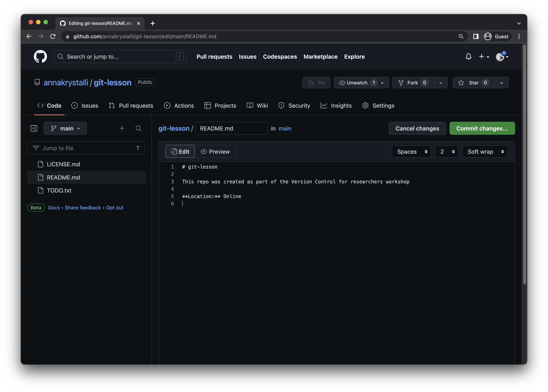Viewport: 548px width, 392px height.
Task: Open a new browser tab
Action: click(x=152, y=23)
